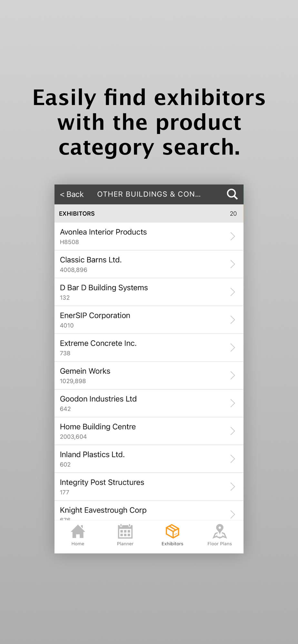Expand the Classic Barns Ltd. chevron
The image size is (298, 644).
tap(233, 264)
